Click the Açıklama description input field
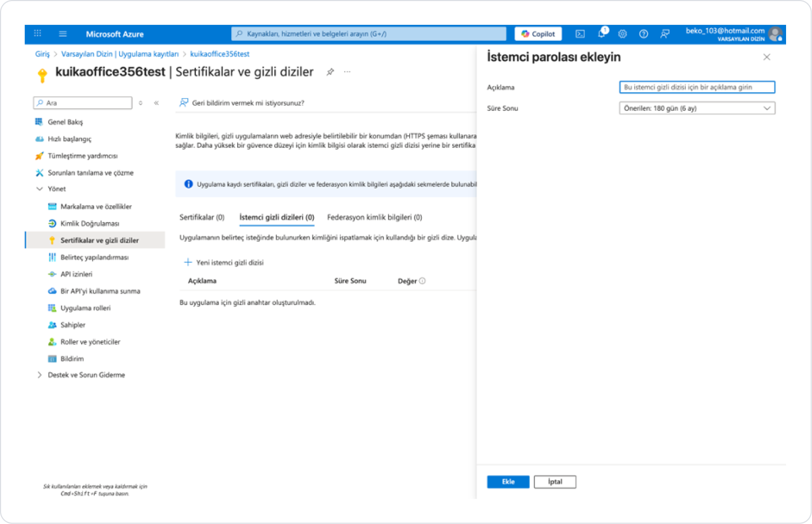This screenshot has height=524, width=812. tap(697, 87)
